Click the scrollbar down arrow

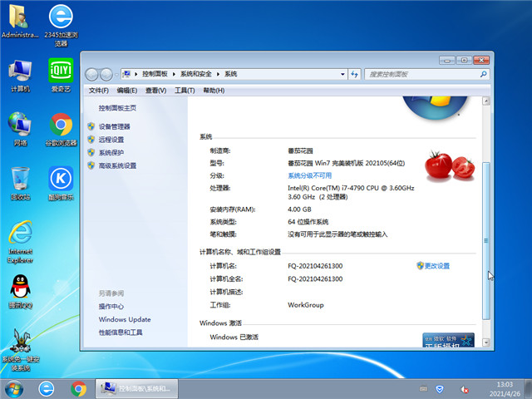pyautogui.click(x=485, y=342)
